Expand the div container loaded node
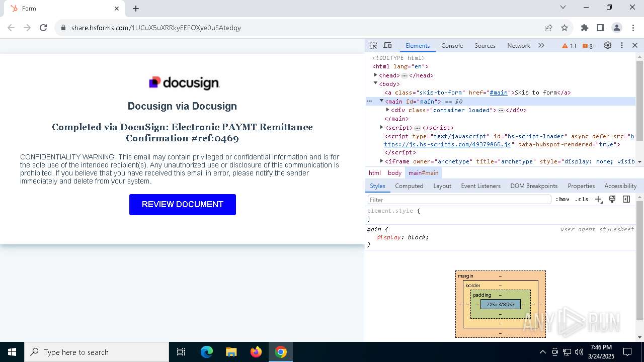Screen dimensions: 644x362 click(387, 110)
